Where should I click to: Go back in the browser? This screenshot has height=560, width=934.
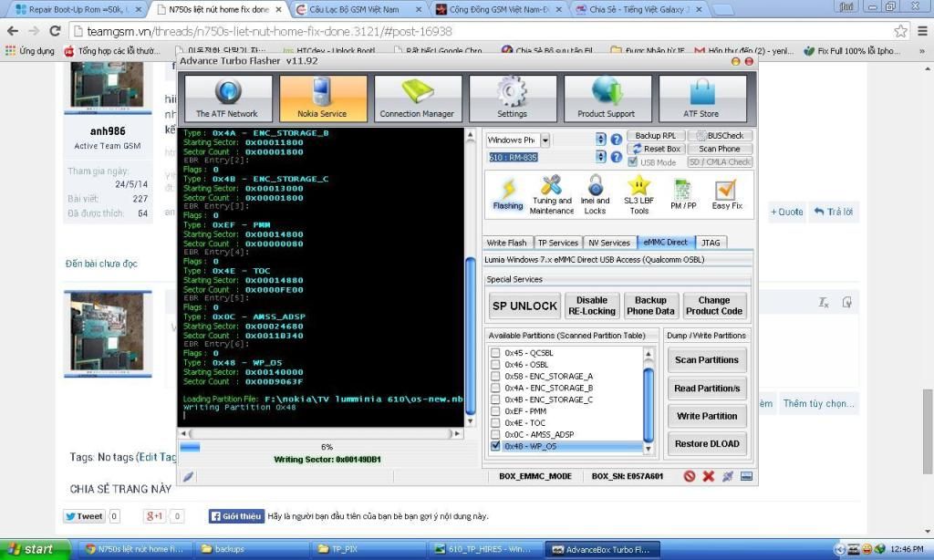pyautogui.click(x=13, y=31)
